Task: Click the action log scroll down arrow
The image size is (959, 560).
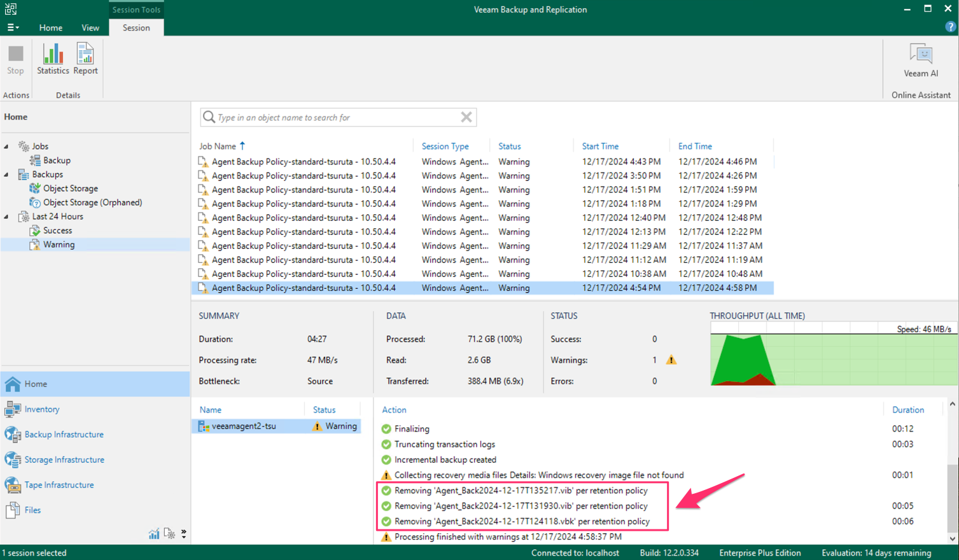Action: point(952,538)
